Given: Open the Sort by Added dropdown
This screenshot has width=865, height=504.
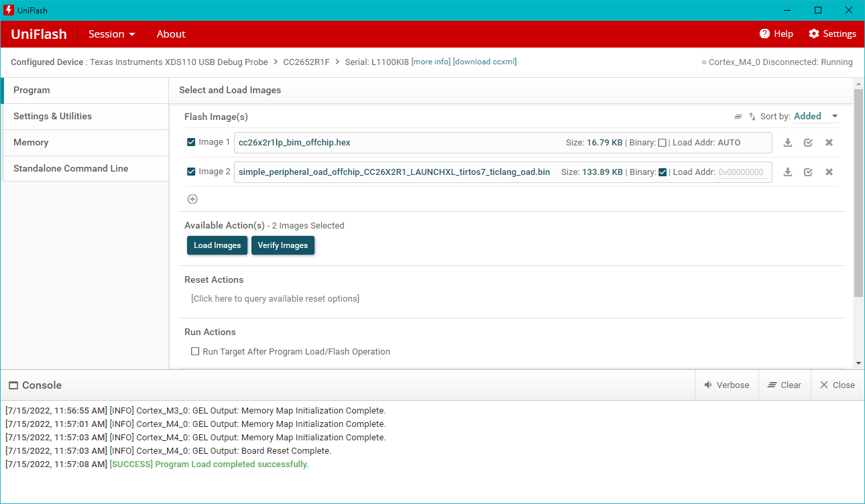Looking at the screenshot, I should (815, 117).
